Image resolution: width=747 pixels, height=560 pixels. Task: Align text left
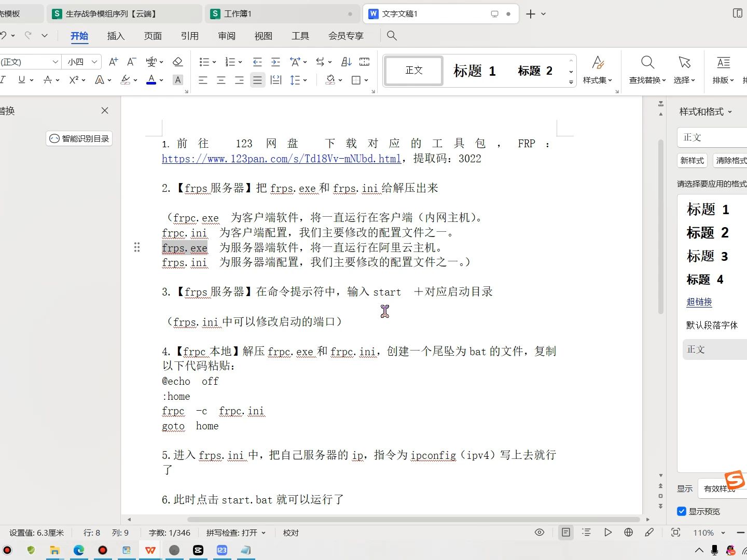[203, 80]
